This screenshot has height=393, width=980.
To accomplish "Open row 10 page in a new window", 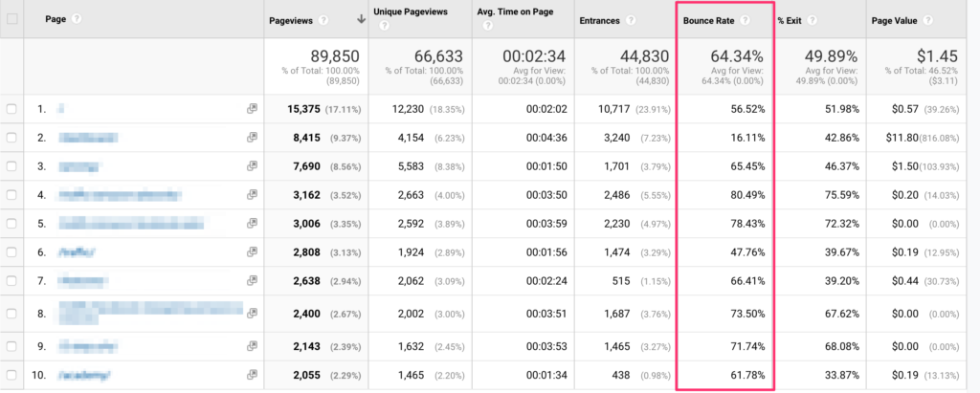I will click(x=252, y=375).
